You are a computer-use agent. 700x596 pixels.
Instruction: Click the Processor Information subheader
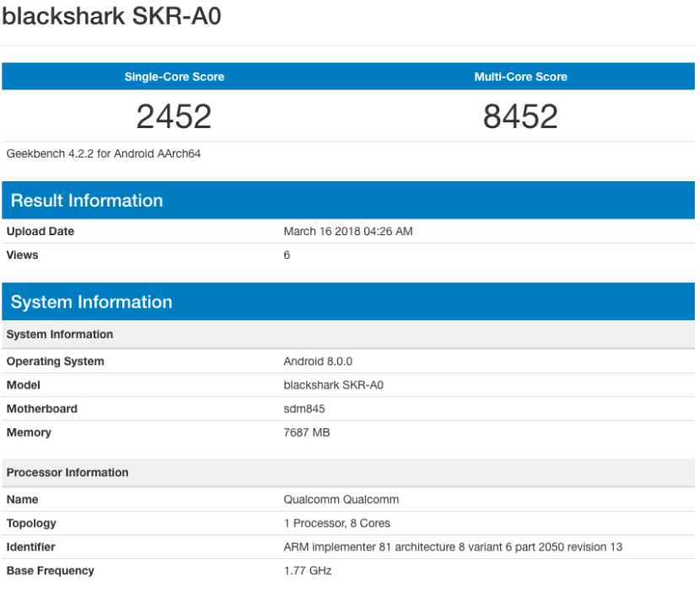67,472
